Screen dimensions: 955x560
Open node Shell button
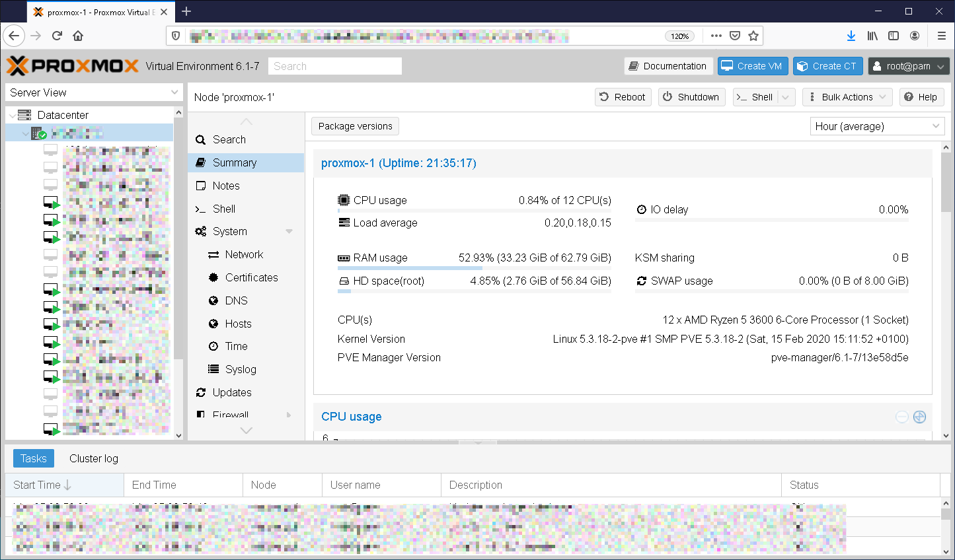[755, 97]
